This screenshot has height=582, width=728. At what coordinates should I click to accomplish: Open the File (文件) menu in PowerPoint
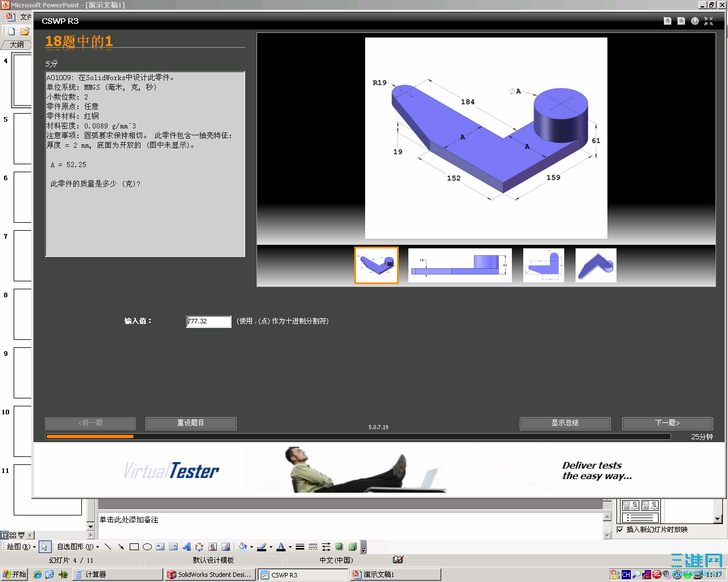point(26,17)
